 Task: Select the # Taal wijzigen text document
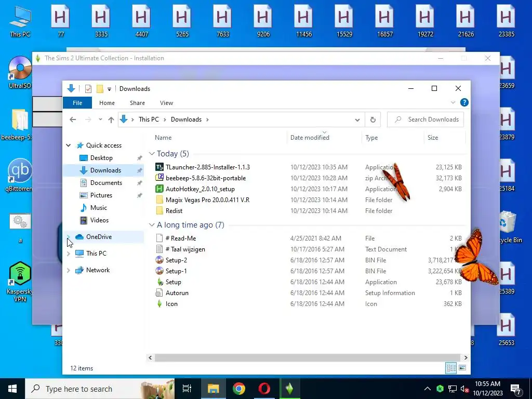pyautogui.click(x=308, y=249)
